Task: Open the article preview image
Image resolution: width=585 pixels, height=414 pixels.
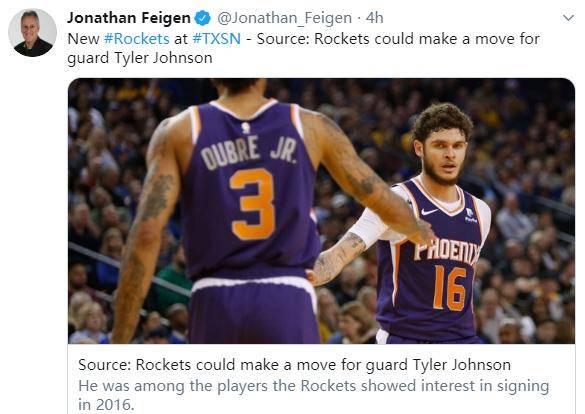Action: point(321,211)
